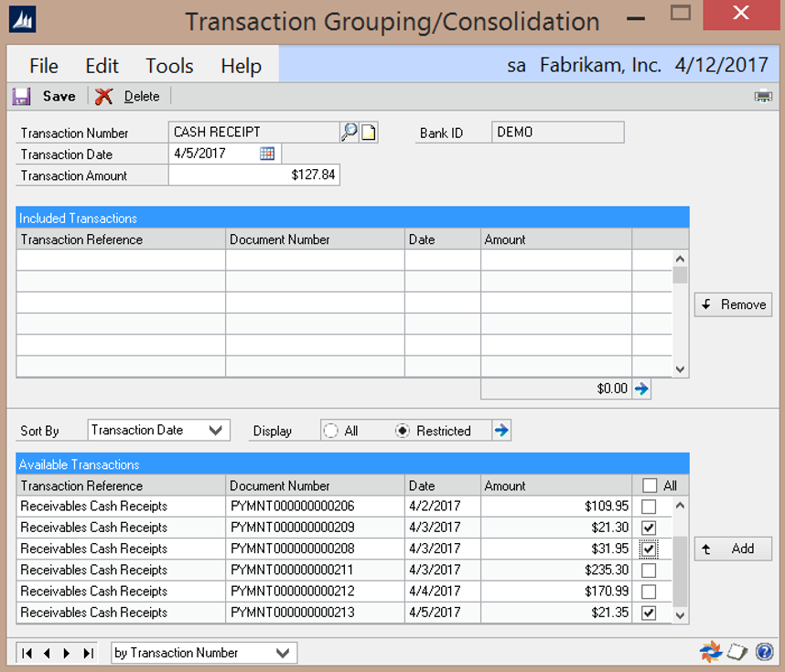Click the magnifier lookup icon beside Transaction Number
The height and width of the screenshot is (672, 785).
coord(349,133)
